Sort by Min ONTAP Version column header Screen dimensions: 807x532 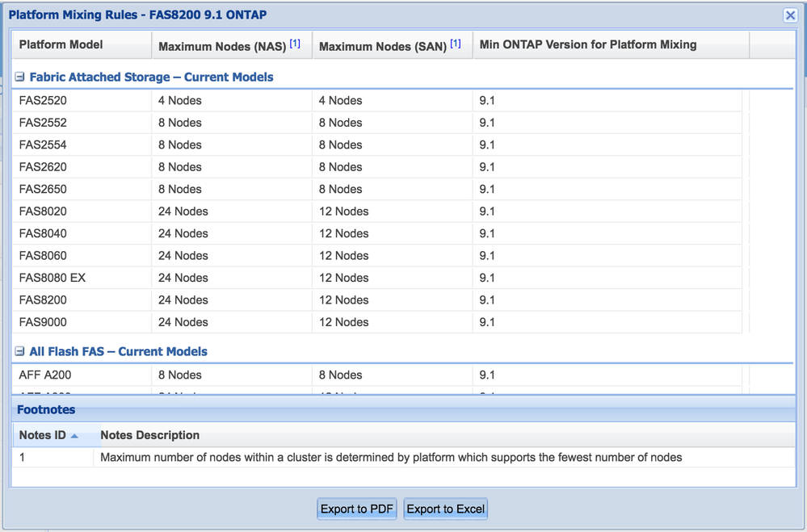pyautogui.click(x=611, y=44)
